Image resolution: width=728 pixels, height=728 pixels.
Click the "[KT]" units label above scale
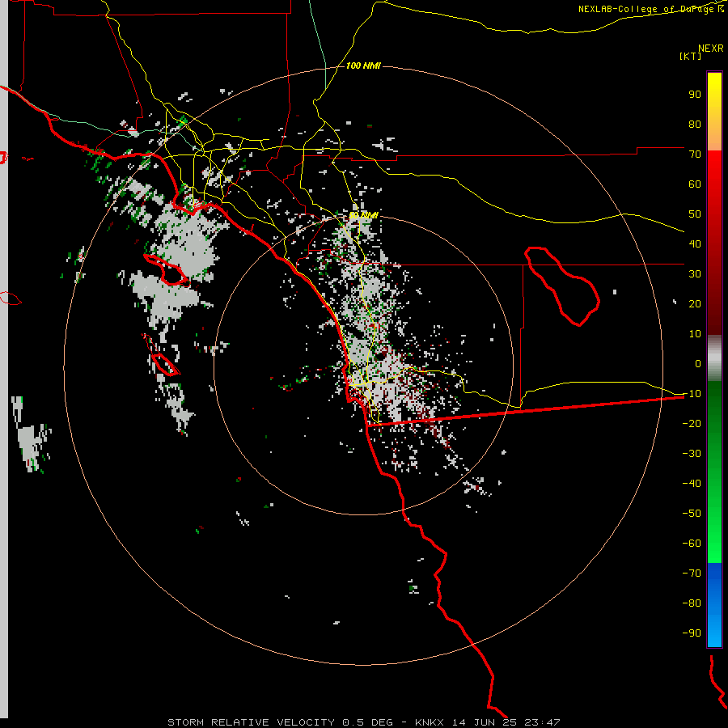click(691, 56)
